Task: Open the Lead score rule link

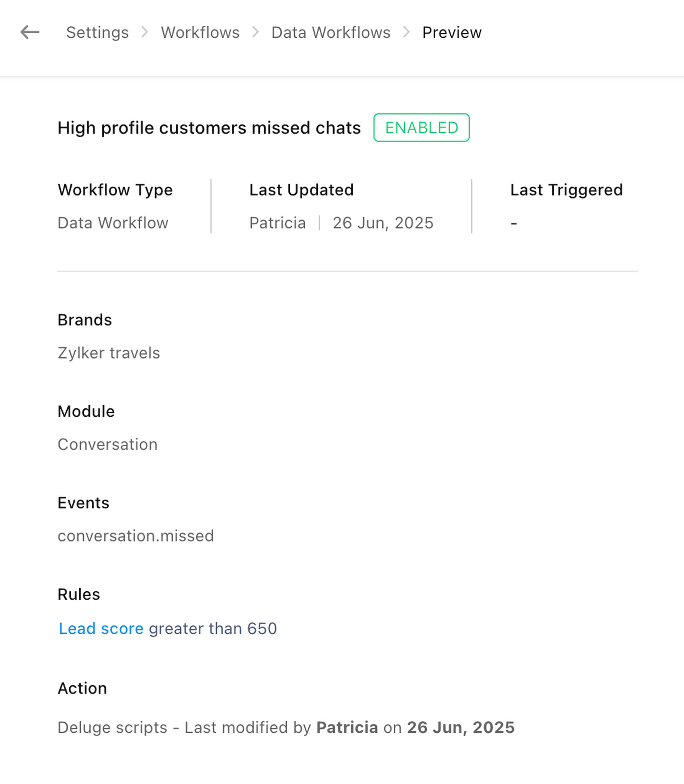Action: tap(101, 628)
